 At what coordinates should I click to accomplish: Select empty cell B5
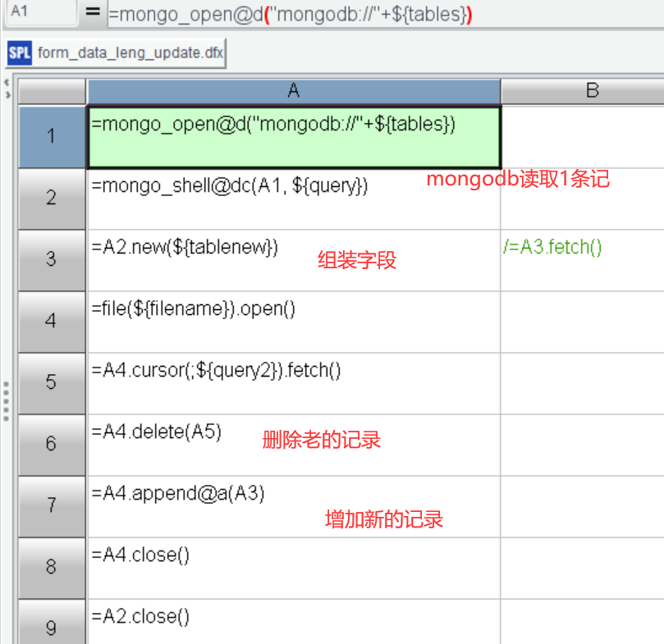583,383
